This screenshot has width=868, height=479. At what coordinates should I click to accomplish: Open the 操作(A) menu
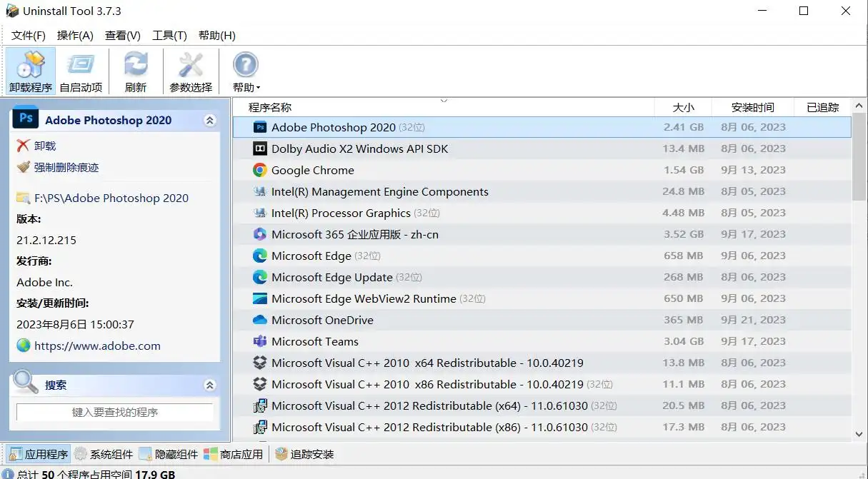coord(75,36)
